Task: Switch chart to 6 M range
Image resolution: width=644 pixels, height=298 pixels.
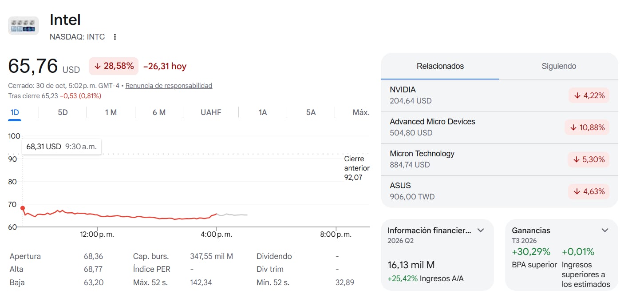Action: pos(159,112)
